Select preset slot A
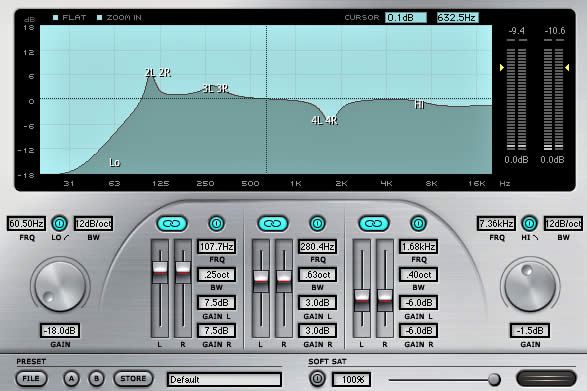The height and width of the screenshot is (391, 587). pyautogui.click(x=71, y=379)
